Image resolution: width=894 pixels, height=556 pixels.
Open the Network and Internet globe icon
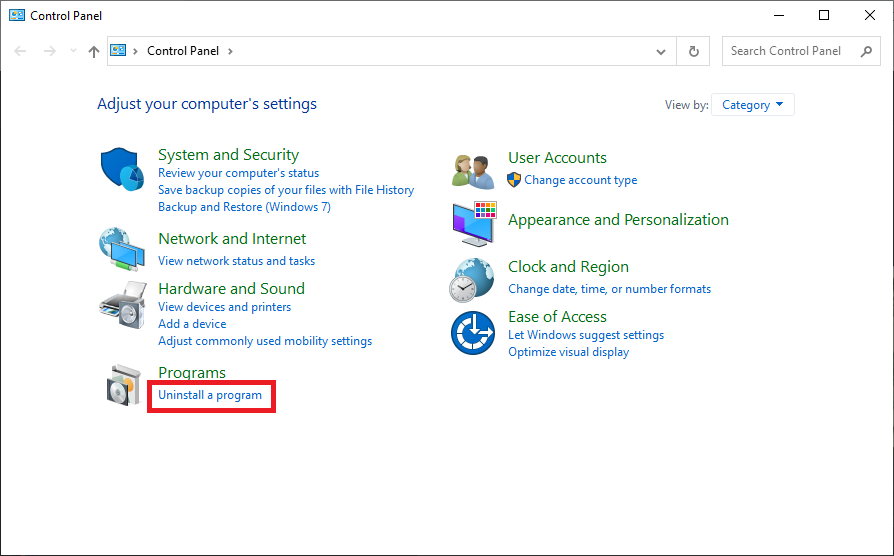[121, 249]
